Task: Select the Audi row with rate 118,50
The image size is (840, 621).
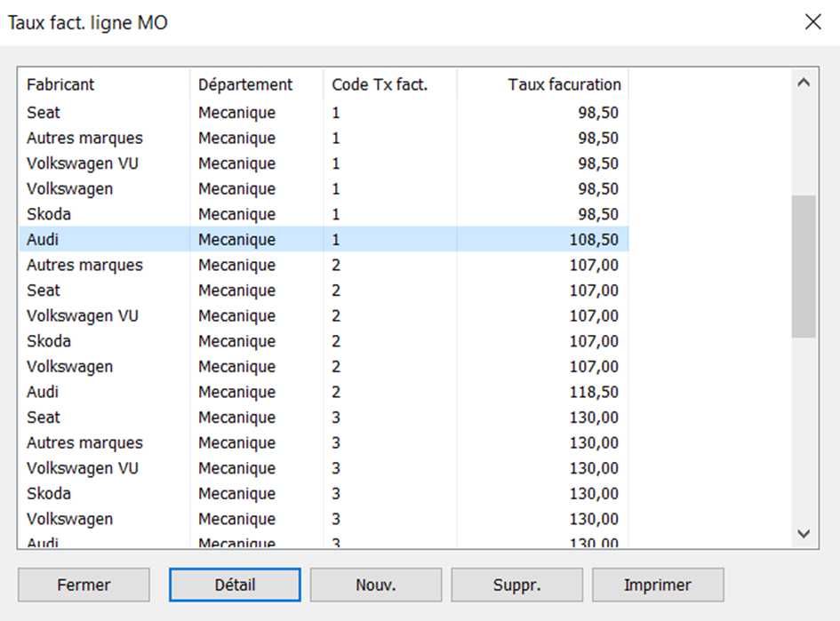Action: click(324, 392)
